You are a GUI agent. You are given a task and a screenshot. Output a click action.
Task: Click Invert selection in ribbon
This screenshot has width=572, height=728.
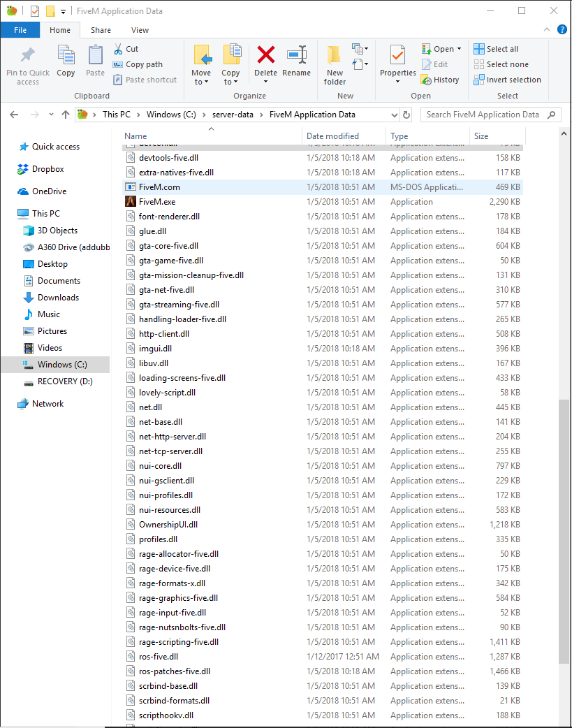pos(508,80)
